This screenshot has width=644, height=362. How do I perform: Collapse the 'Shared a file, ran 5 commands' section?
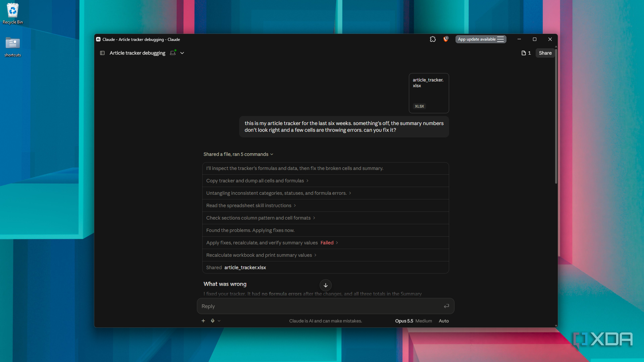click(238, 154)
